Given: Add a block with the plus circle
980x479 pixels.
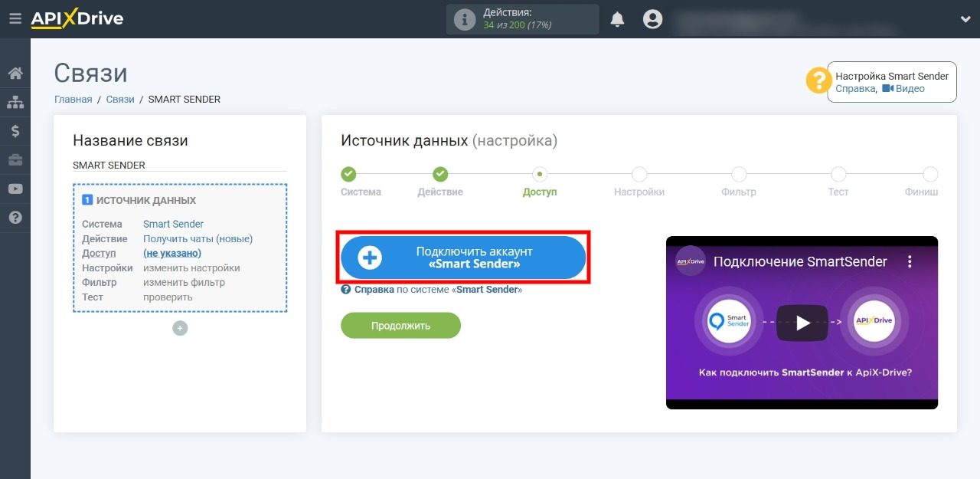Looking at the screenshot, I should tap(180, 328).
